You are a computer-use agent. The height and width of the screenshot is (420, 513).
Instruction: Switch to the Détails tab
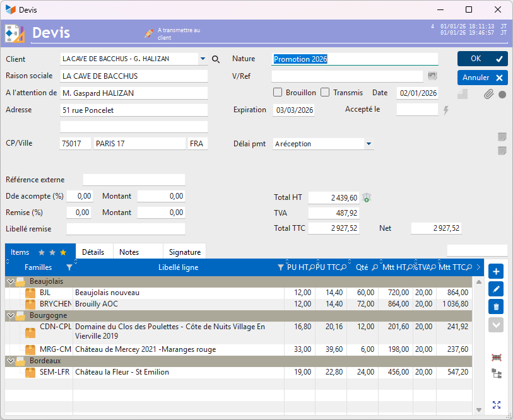click(x=93, y=252)
